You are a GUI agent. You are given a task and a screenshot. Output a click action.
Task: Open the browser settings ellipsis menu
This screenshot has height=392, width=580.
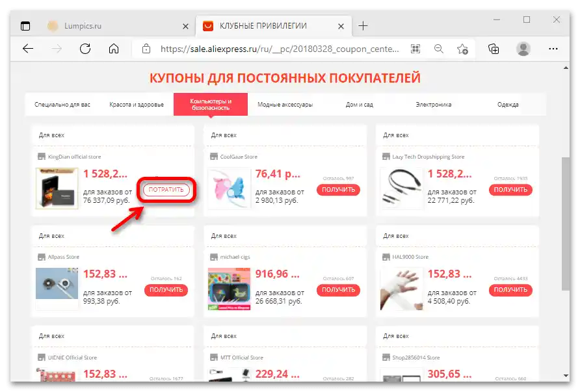coord(553,49)
